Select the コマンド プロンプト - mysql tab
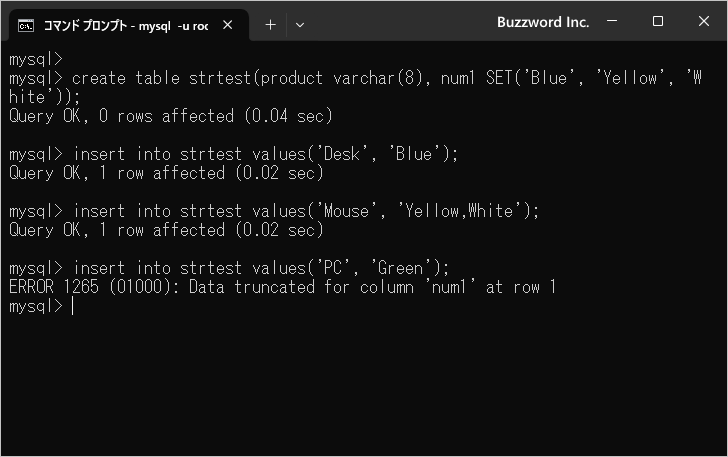The image size is (728, 457). click(x=126, y=26)
